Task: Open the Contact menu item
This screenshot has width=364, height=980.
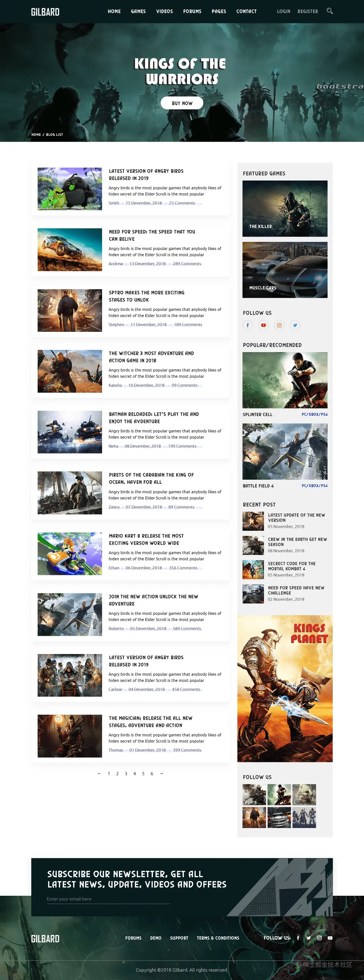Action: coord(246,11)
